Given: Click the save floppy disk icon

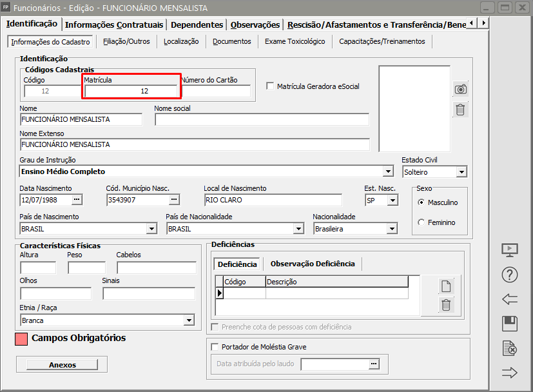Looking at the screenshot, I should [x=510, y=324].
